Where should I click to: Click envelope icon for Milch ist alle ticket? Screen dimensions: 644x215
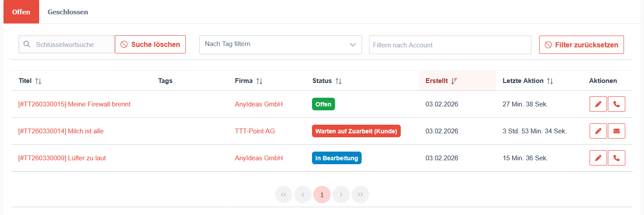pos(616,131)
